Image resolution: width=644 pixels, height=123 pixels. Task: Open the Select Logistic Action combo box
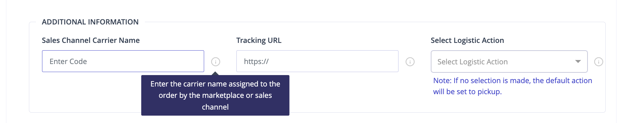pos(509,62)
